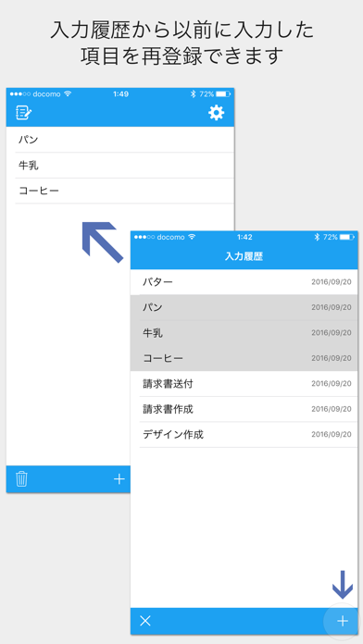Image resolution: width=363 pixels, height=644 pixels.
Task: Close 入力履歴 screen with X icon
Action: [145, 621]
